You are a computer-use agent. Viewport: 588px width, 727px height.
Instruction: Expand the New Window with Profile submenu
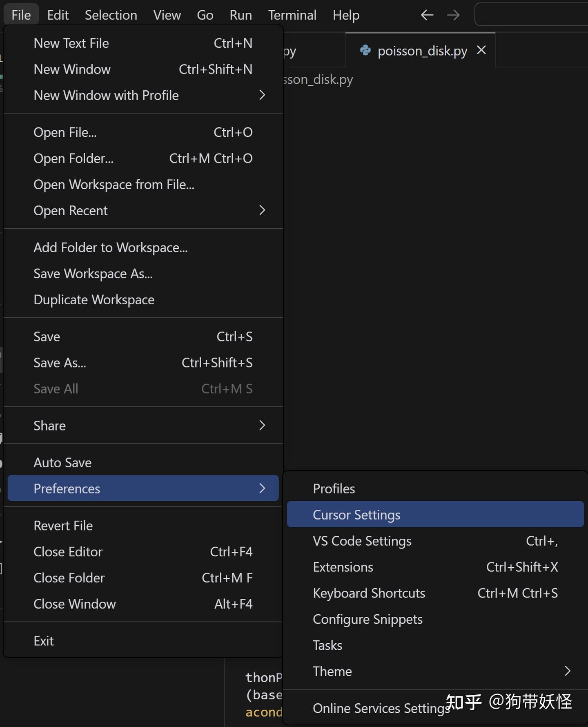tap(262, 95)
